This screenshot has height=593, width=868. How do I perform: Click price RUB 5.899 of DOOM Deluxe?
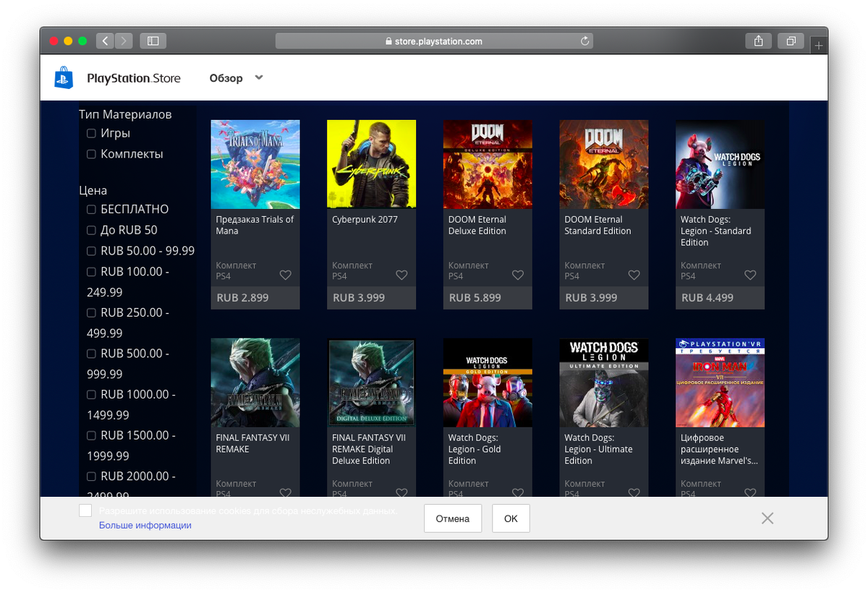[475, 298]
